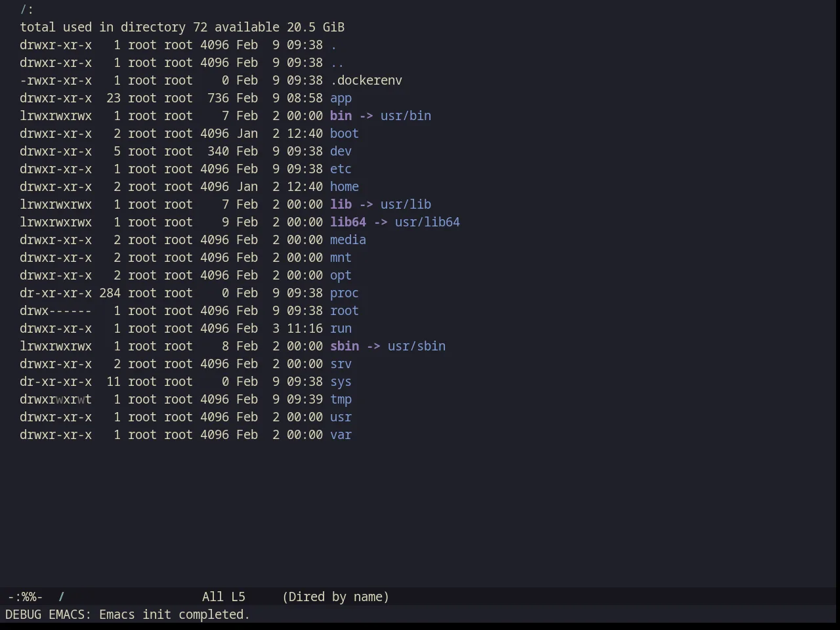Open the var directory
Image resolution: width=840 pixels, height=630 pixels.
click(341, 435)
